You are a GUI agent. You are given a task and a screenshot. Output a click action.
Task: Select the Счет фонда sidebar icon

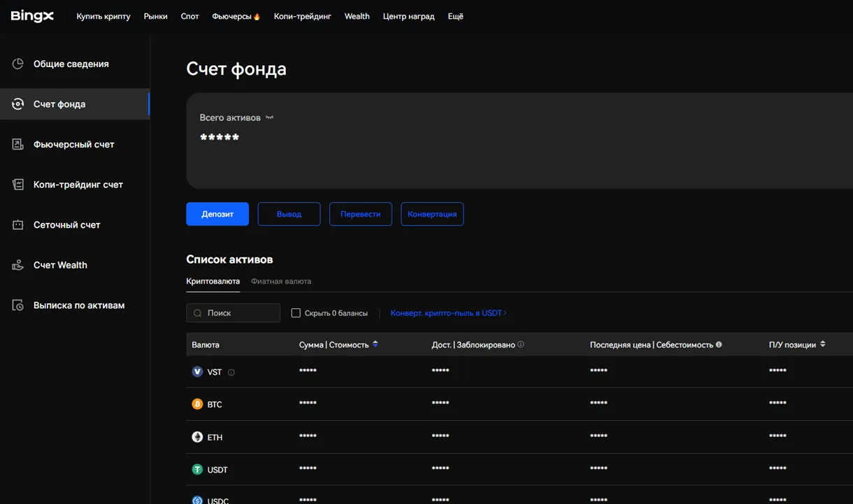pos(17,103)
